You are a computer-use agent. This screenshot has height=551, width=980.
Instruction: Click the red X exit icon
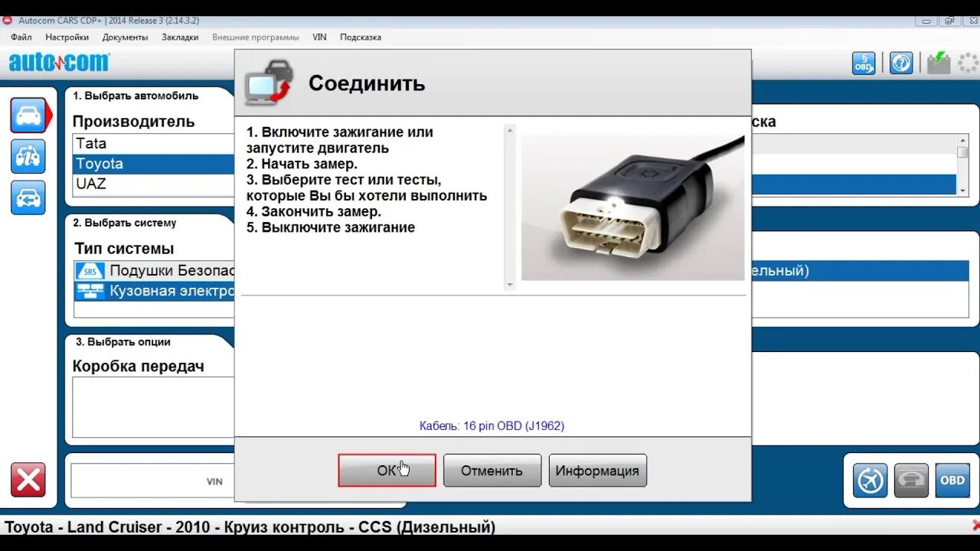tap(28, 480)
